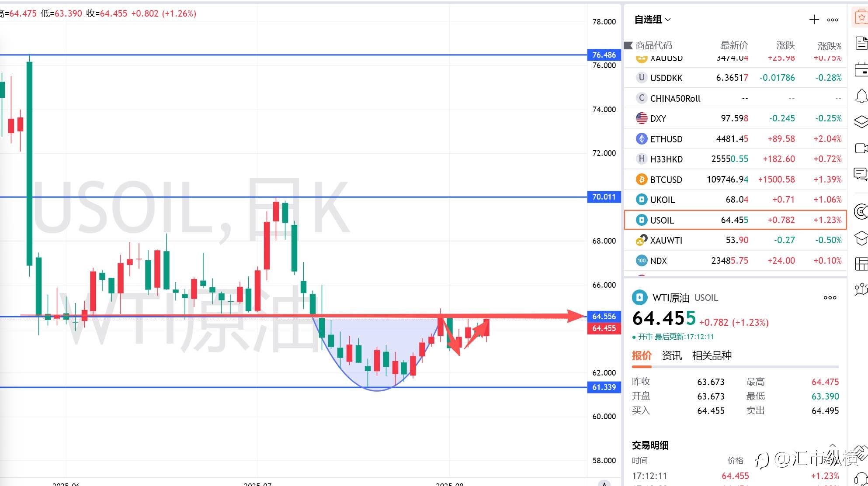This screenshot has width=868, height=486.
Task: Click the 76.486 blue price line label
Action: (x=604, y=55)
